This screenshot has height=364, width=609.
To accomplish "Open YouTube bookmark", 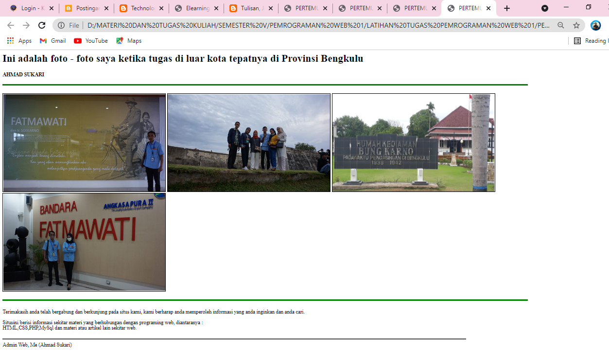I will (91, 41).
